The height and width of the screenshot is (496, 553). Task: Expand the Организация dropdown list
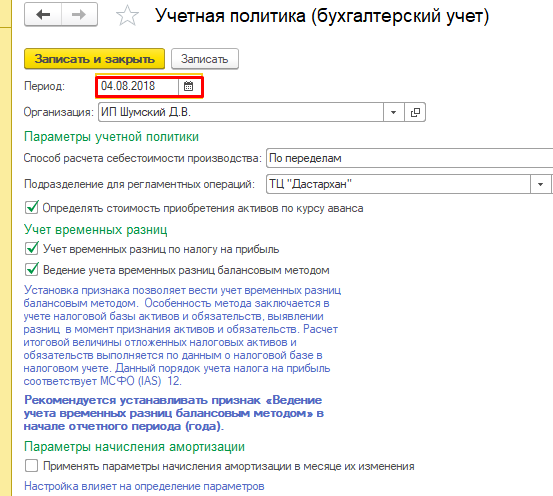point(394,113)
